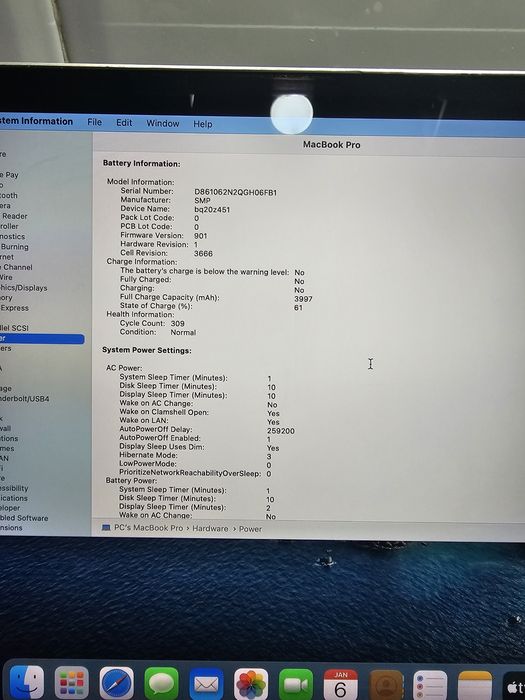Click the Battery Information heading
Screen dimensions: 525x700
point(142,163)
